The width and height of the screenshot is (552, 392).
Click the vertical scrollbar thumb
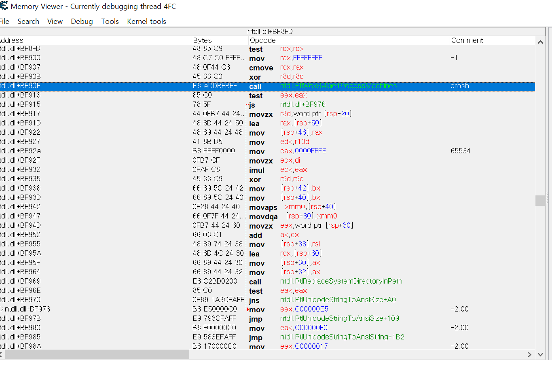541,200
